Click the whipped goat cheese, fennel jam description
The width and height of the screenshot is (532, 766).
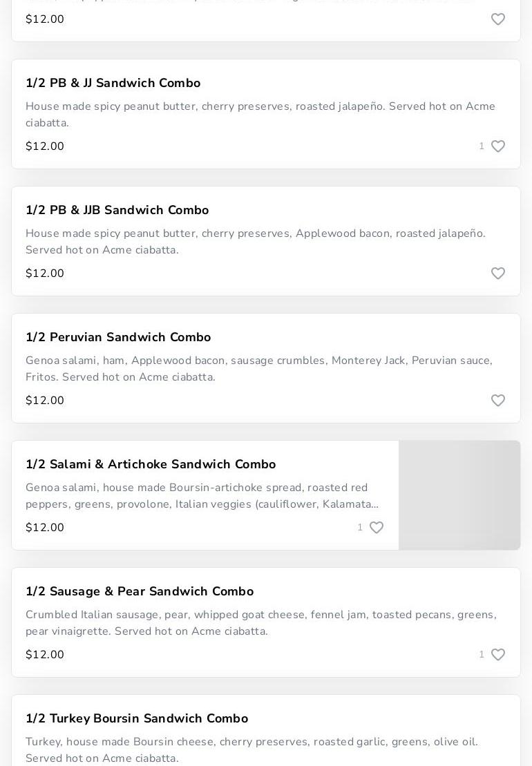[261, 623]
